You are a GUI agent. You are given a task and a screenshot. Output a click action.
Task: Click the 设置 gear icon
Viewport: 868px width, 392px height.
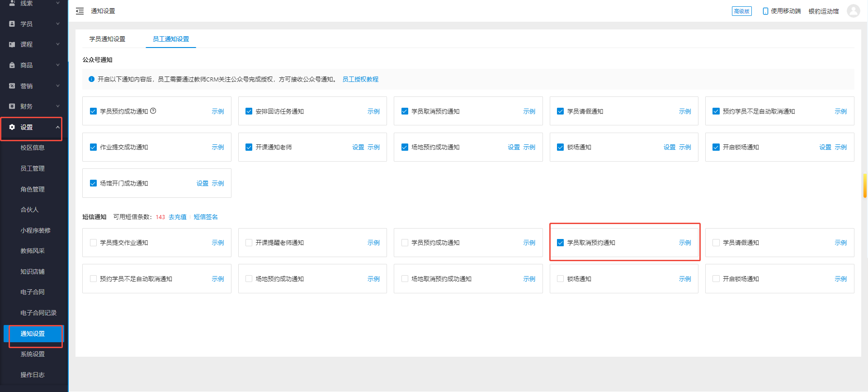[12, 127]
